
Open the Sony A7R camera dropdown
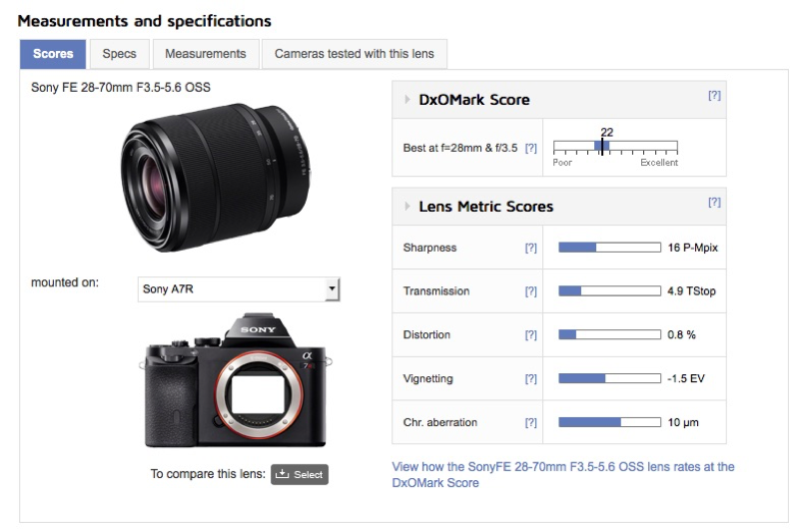coord(239,289)
